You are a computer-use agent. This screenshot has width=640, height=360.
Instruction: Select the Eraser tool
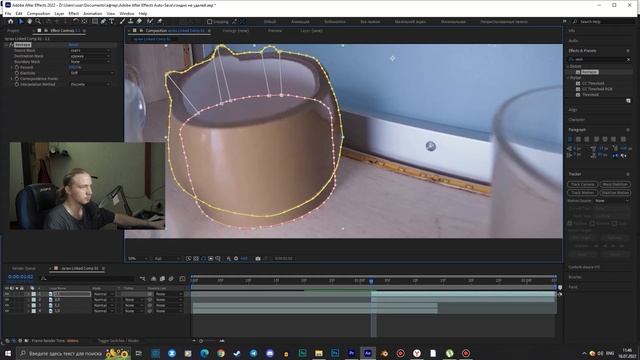coord(139,21)
